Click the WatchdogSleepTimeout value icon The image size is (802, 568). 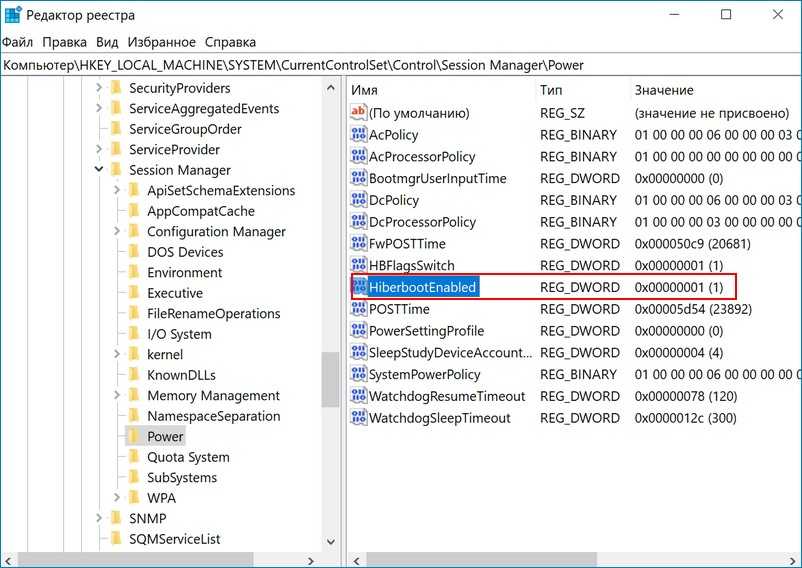359,418
